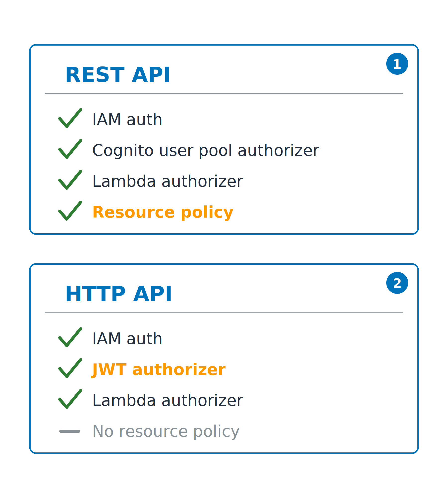Click the REST API card heading

click(118, 75)
